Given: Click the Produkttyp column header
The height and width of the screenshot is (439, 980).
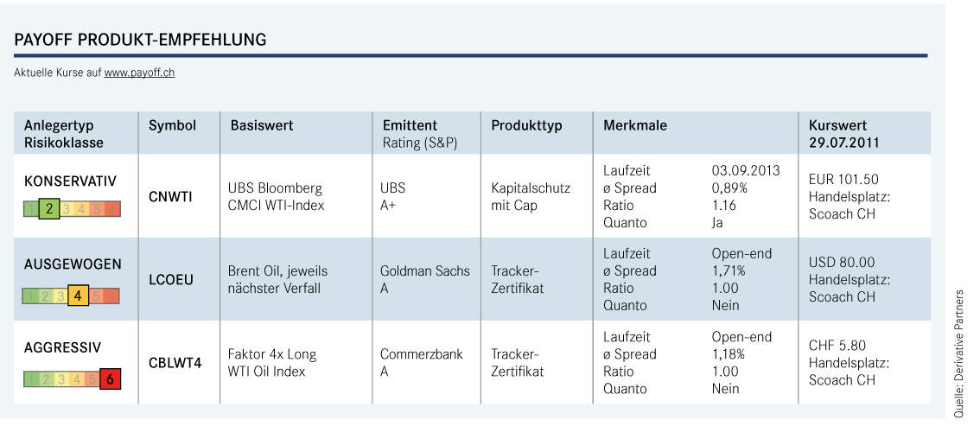Looking at the screenshot, I should [x=526, y=125].
